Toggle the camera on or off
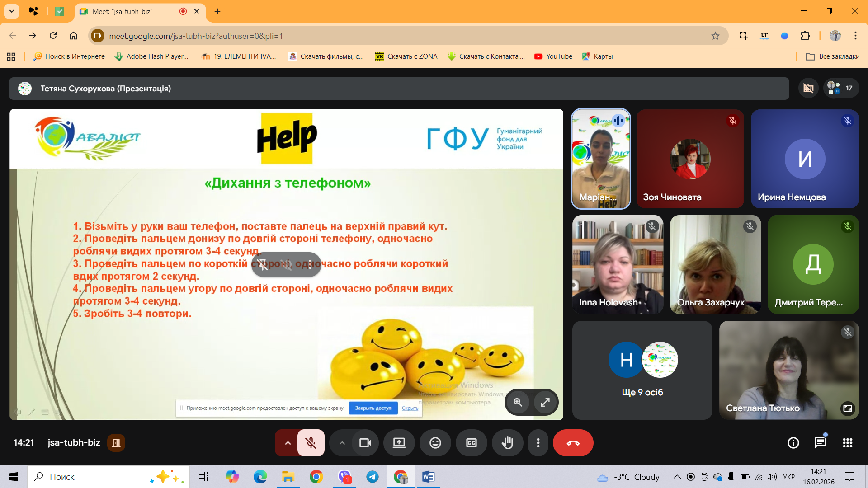Image resolution: width=868 pixels, height=488 pixels. point(365,443)
